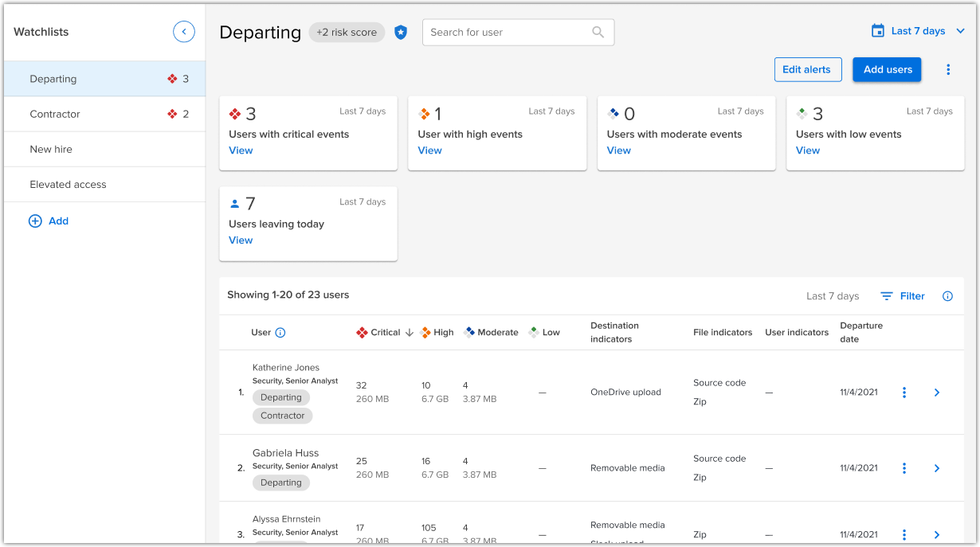Viewport: 980px width, 547px height.
Task: Open more actions for Gabriela Huss
Action: [x=904, y=468]
